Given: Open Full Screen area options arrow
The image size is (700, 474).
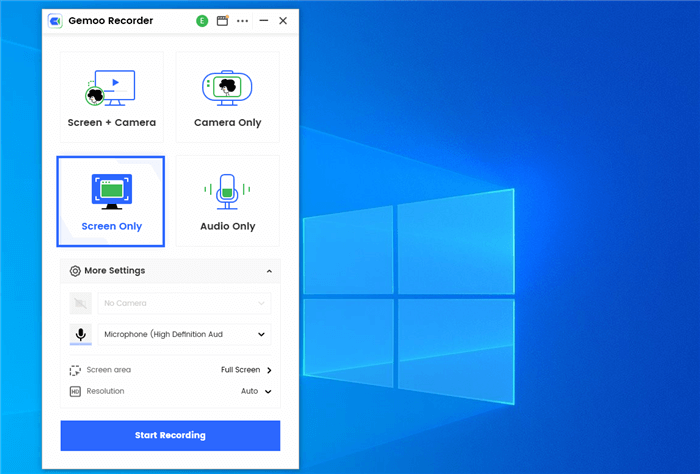Looking at the screenshot, I should pos(269,370).
